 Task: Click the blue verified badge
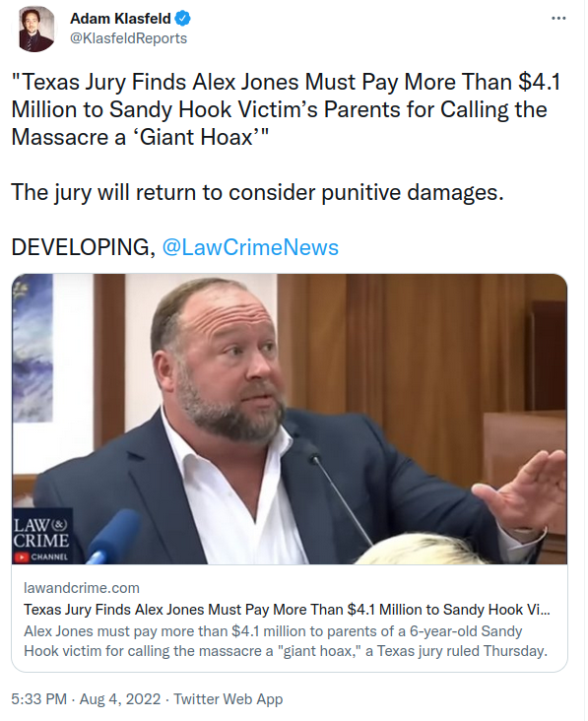182,19
